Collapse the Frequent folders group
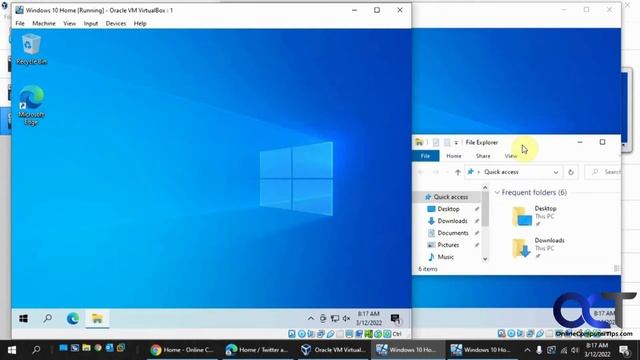The height and width of the screenshot is (360, 640). pos(497,192)
